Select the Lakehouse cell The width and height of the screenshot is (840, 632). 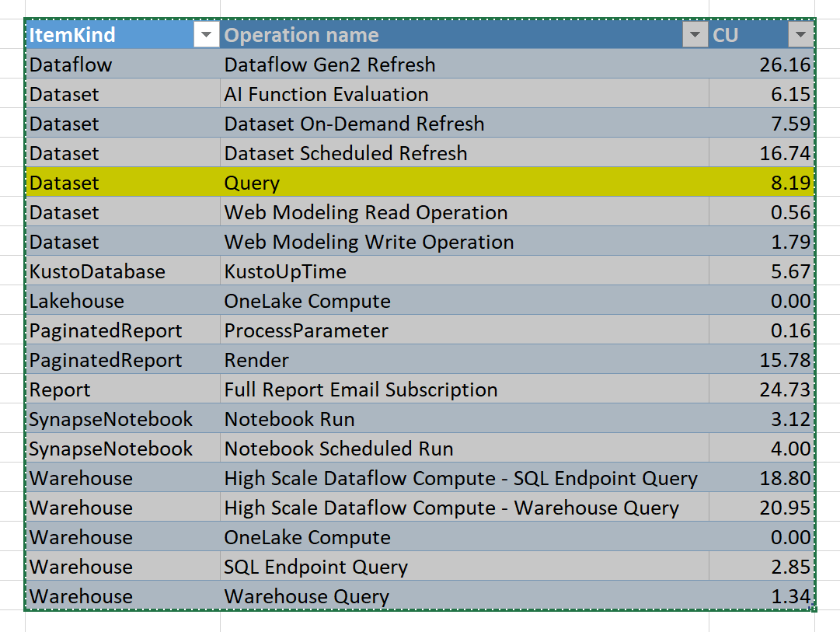tap(77, 301)
